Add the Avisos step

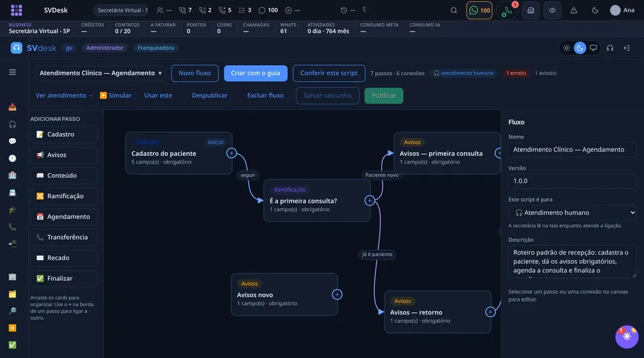click(64, 155)
